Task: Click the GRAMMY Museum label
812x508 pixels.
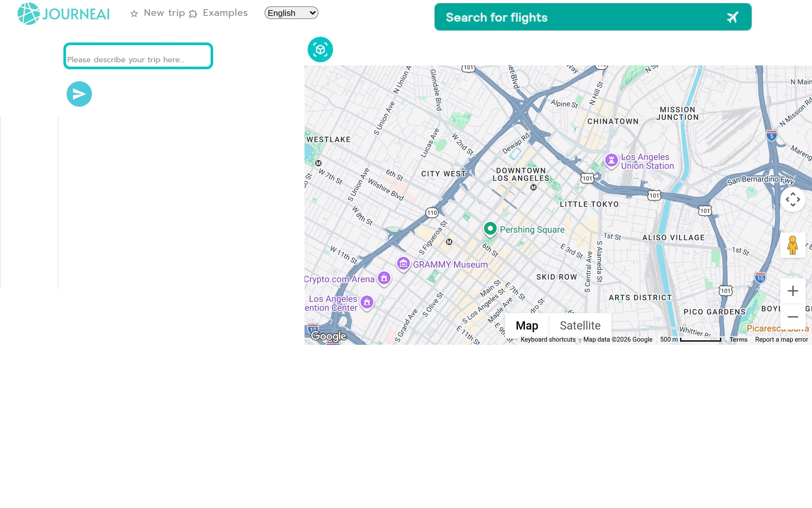Action: coord(450,265)
